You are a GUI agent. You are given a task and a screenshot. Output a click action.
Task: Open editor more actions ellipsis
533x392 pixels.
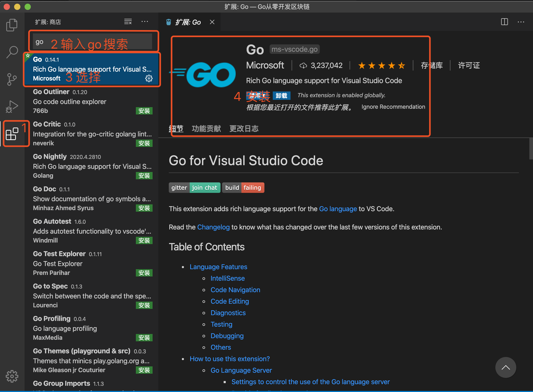tap(521, 22)
